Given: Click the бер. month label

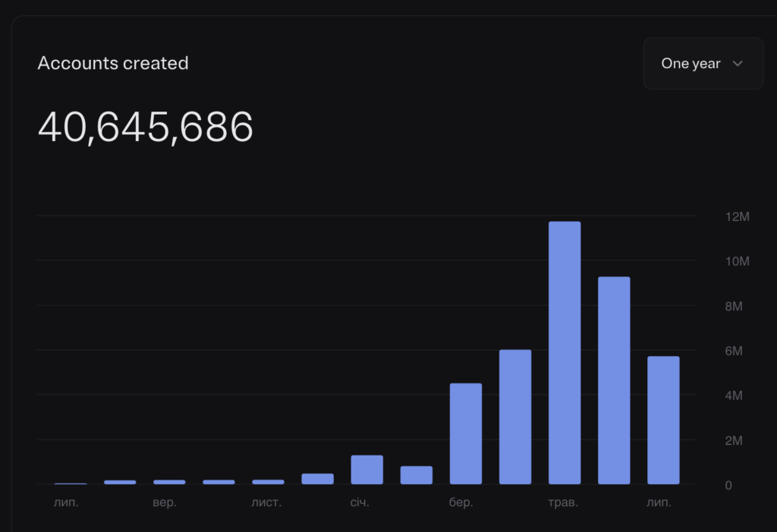Looking at the screenshot, I should click(x=461, y=502).
